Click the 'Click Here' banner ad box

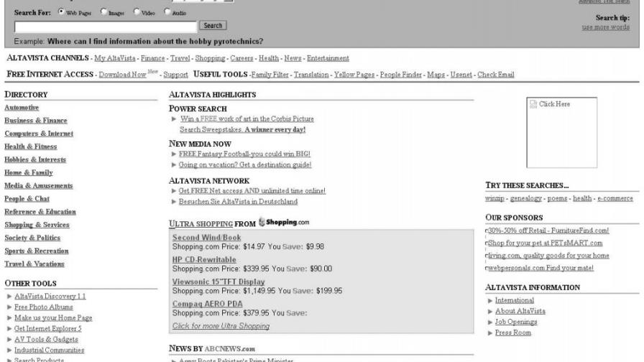562,133
